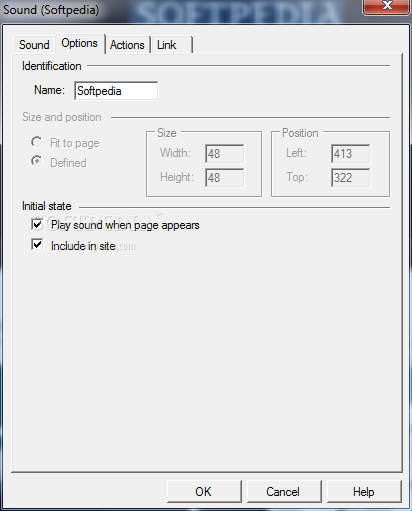Viewport: 412px width, 511px height.
Task: Click the Left: label
Action: 296,153
